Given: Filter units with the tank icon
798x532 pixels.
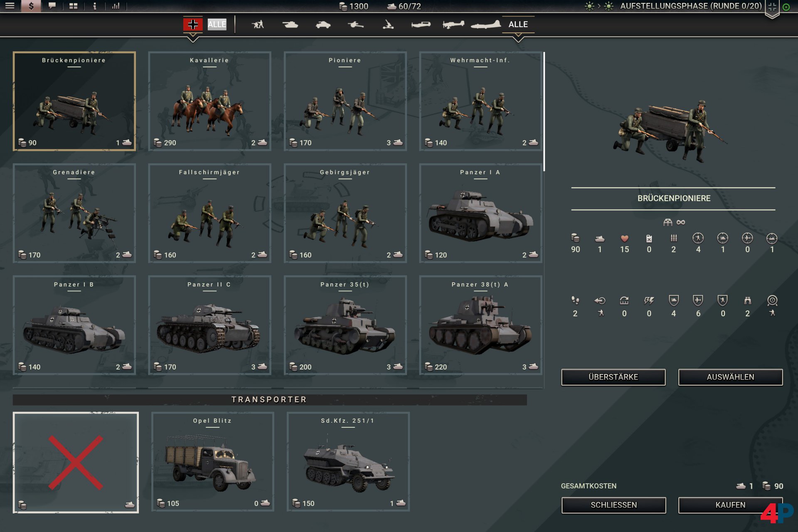Looking at the screenshot, I should pyautogui.click(x=291, y=25).
